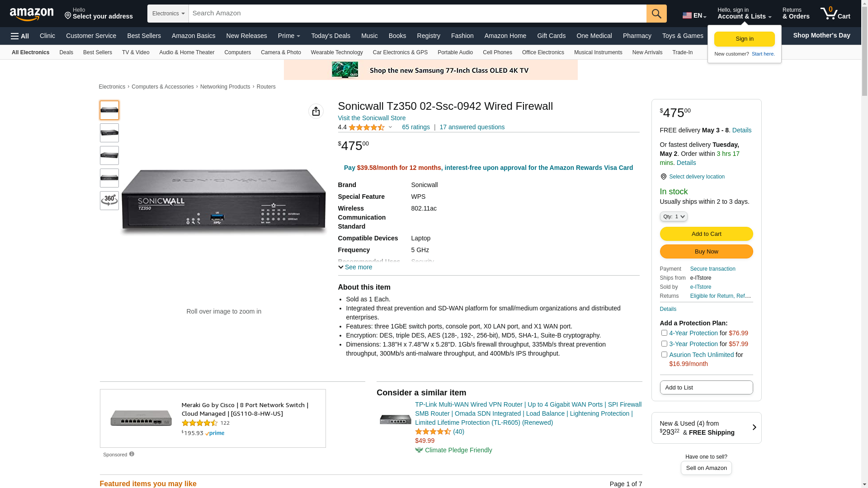Click the Amazon logo
The height and width of the screenshot is (488, 868).
click(32, 14)
